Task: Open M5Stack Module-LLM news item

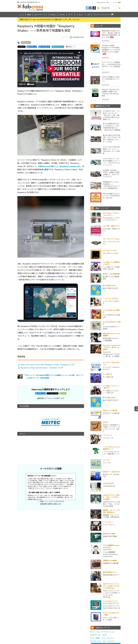Action: [111, 93]
